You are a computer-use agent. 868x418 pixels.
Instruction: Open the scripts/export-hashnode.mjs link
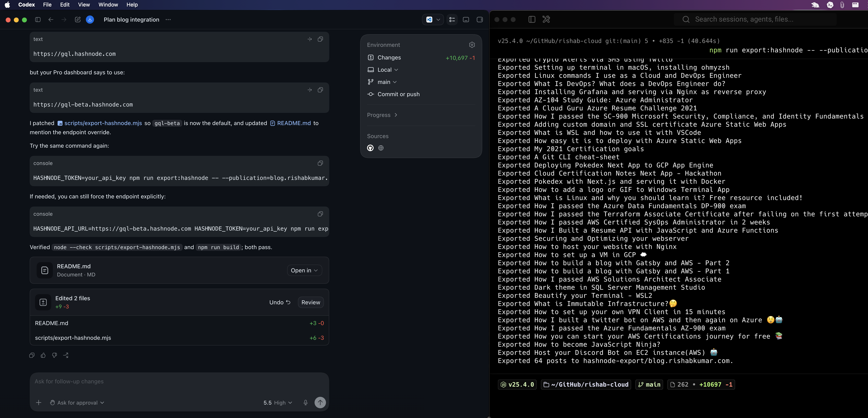(100, 123)
